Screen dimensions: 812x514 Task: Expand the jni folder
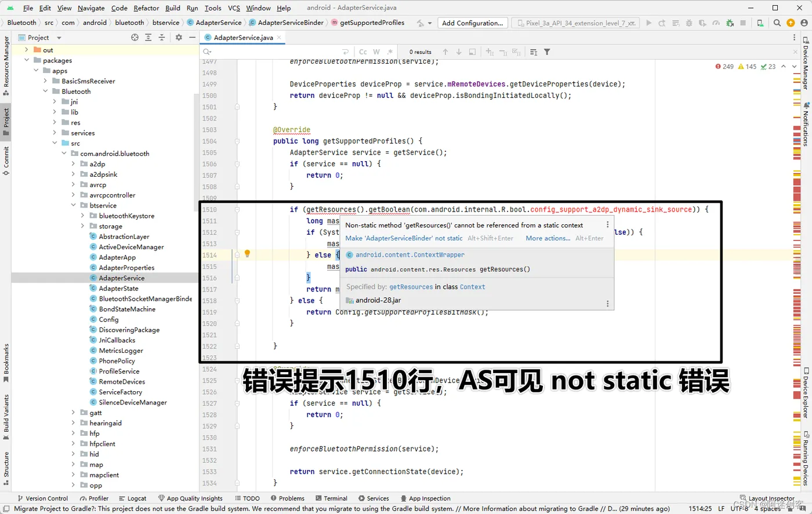[55, 102]
